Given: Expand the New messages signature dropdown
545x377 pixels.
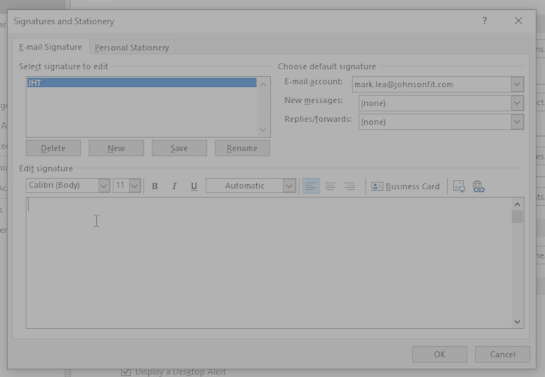Looking at the screenshot, I should (x=517, y=103).
